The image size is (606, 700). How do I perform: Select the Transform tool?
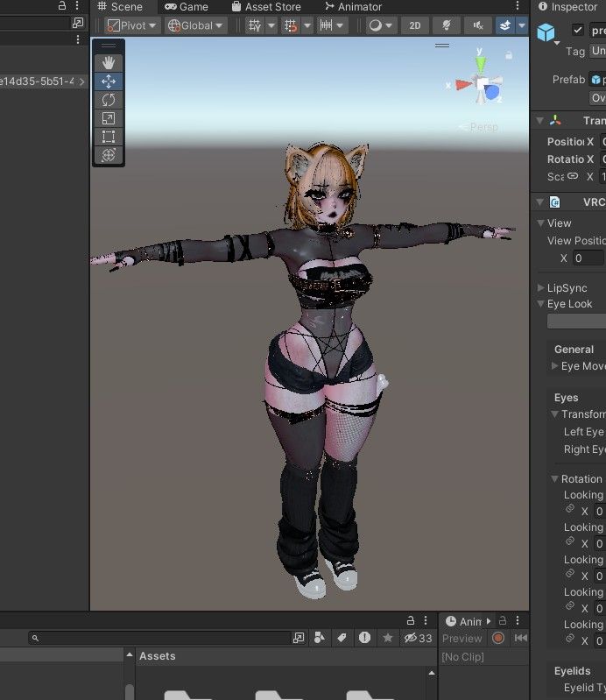(109, 155)
